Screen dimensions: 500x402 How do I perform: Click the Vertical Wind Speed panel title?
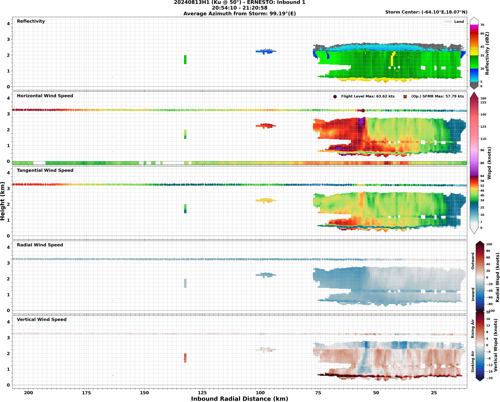click(42, 320)
